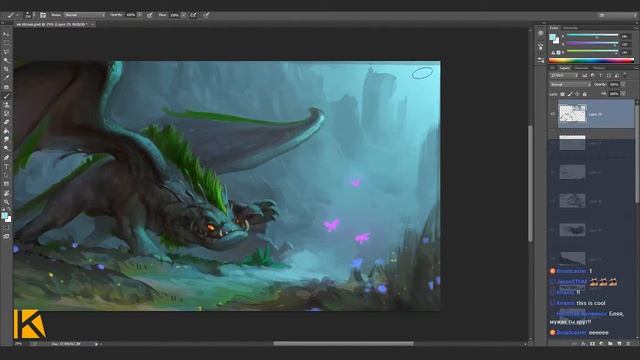
Task: Open the brush Opacity slider arrow
Action: pos(140,15)
